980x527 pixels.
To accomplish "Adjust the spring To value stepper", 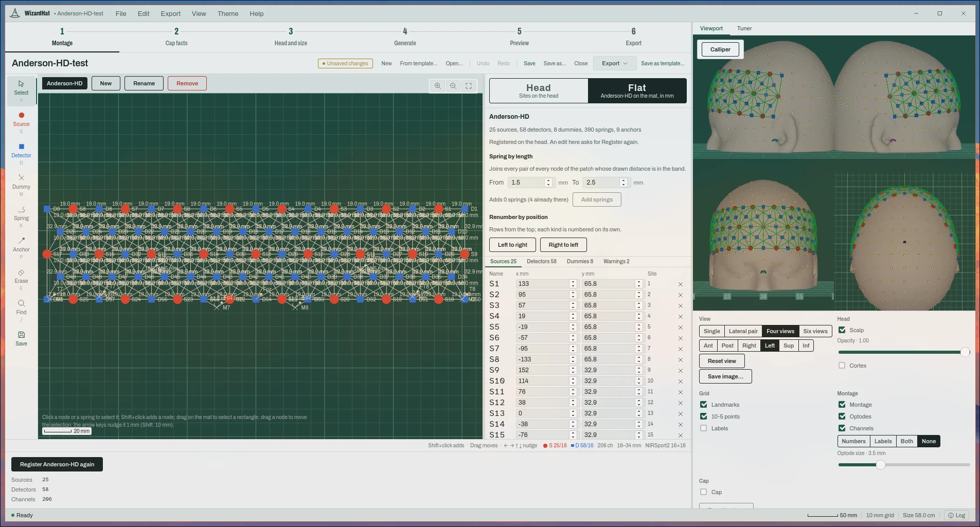I will click(x=623, y=183).
